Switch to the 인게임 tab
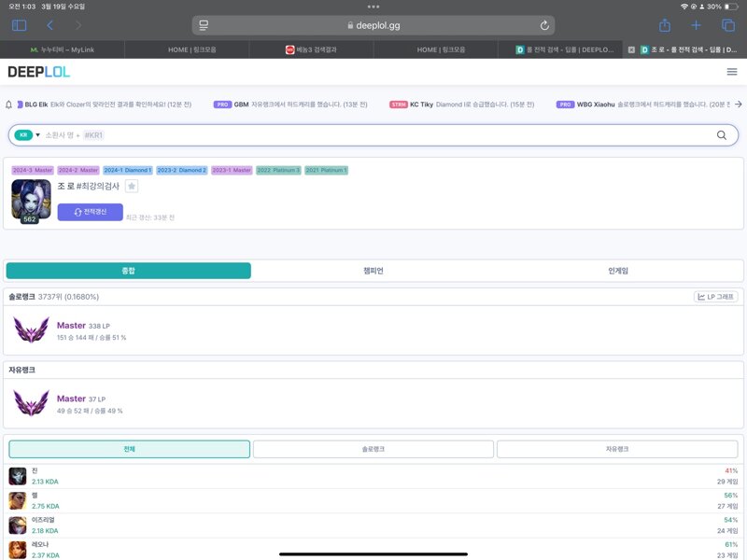Image resolution: width=747 pixels, height=560 pixels. [x=618, y=271]
